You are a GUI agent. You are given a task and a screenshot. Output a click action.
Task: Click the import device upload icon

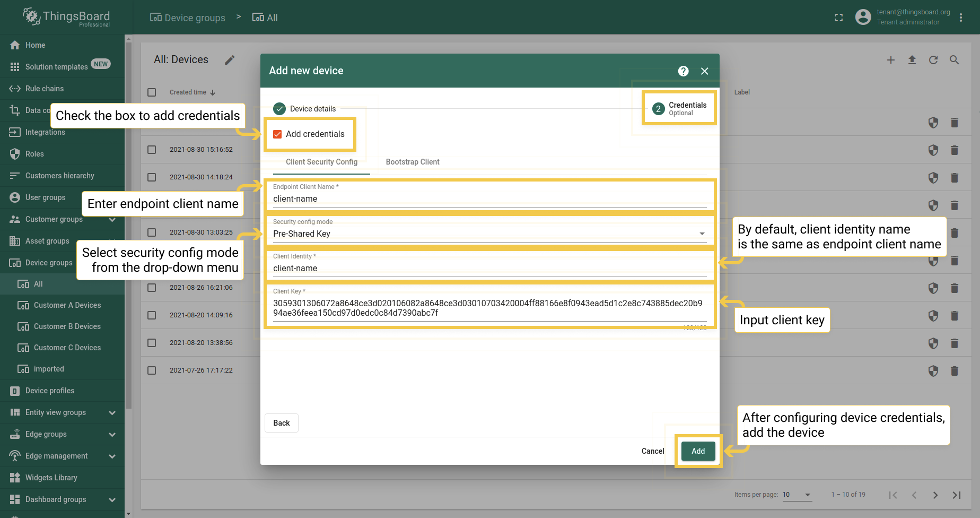(912, 60)
